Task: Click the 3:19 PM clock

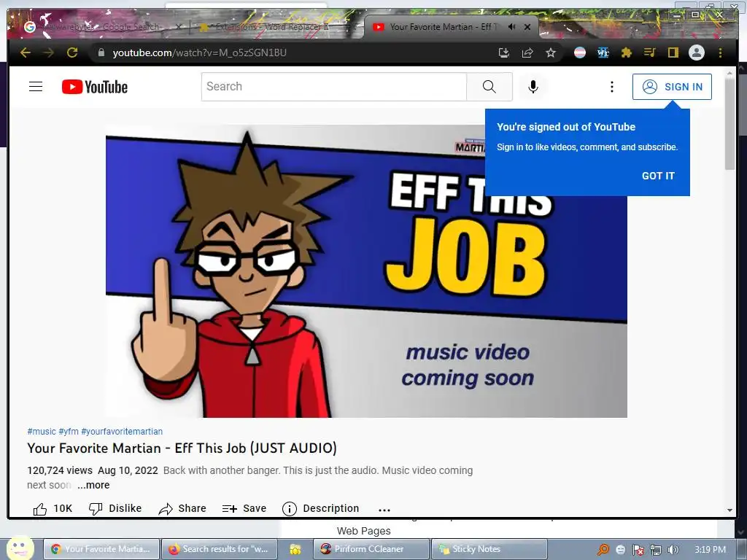Action: point(710,550)
